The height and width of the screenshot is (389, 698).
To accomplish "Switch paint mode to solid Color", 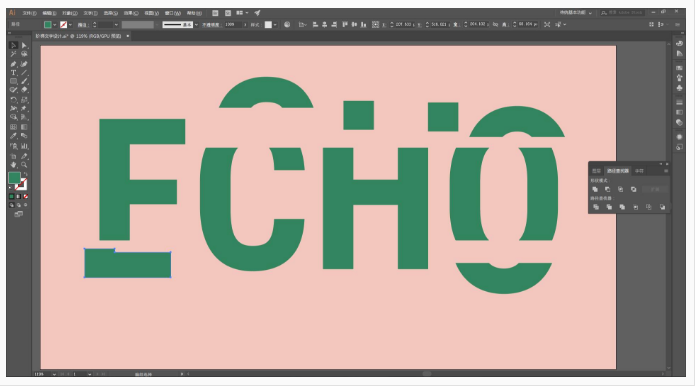I will (12, 196).
